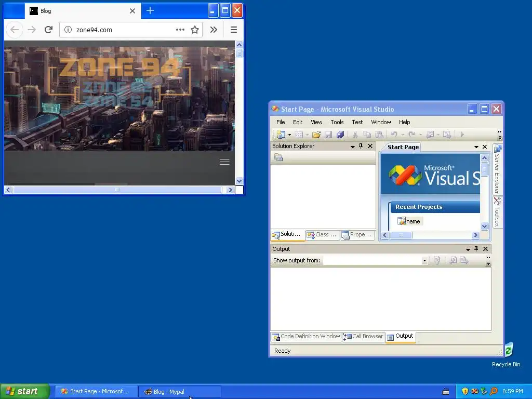Click the Windows start button
Image resolution: width=532 pixels, height=399 pixels.
click(x=25, y=391)
